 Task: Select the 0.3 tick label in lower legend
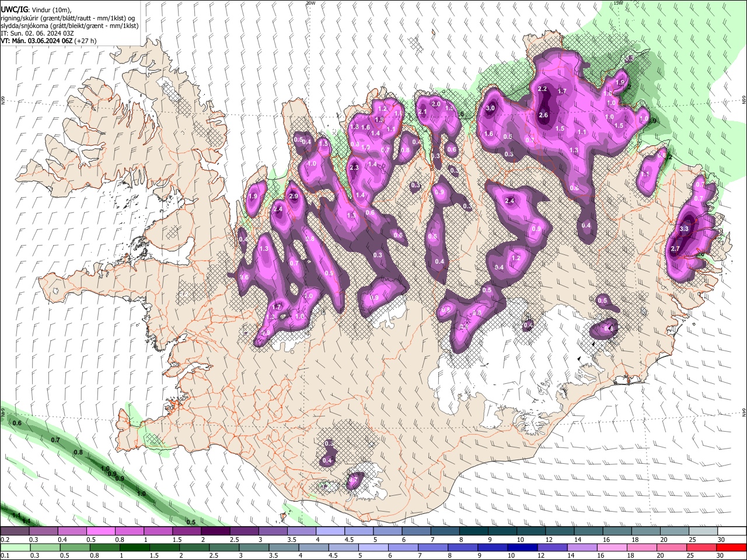pos(34,555)
